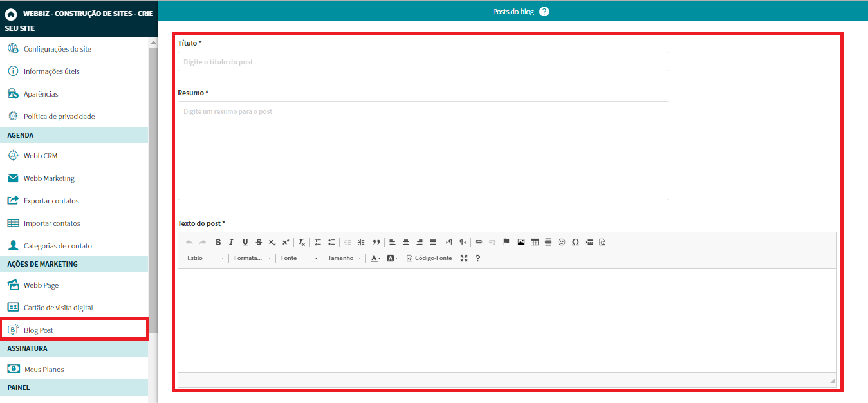The width and height of the screenshot is (868, 403).
Task: Go to Meus Planos link
Action: coord(44,370)
